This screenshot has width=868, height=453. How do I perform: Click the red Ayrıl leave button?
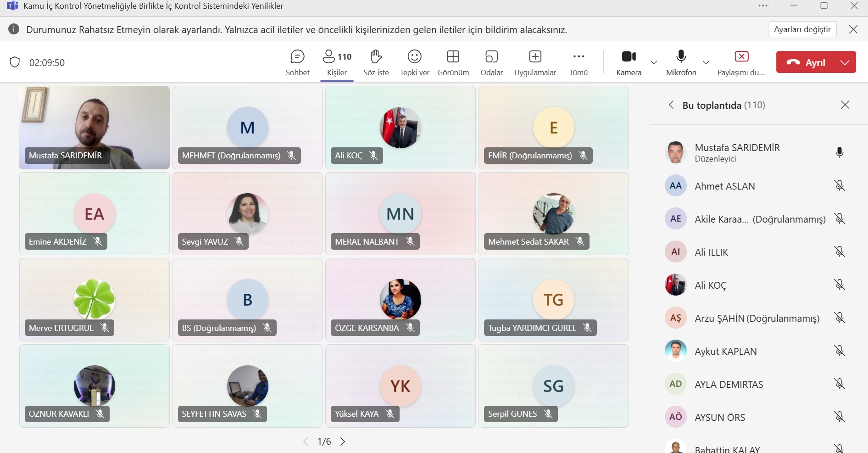coord(806,62)
